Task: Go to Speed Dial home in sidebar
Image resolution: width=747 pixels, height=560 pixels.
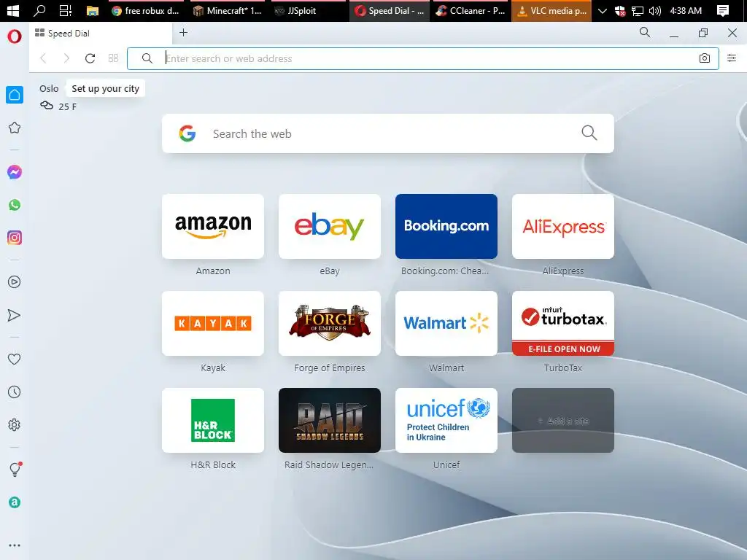Action: pyautogui.click(x=15, y=95)
